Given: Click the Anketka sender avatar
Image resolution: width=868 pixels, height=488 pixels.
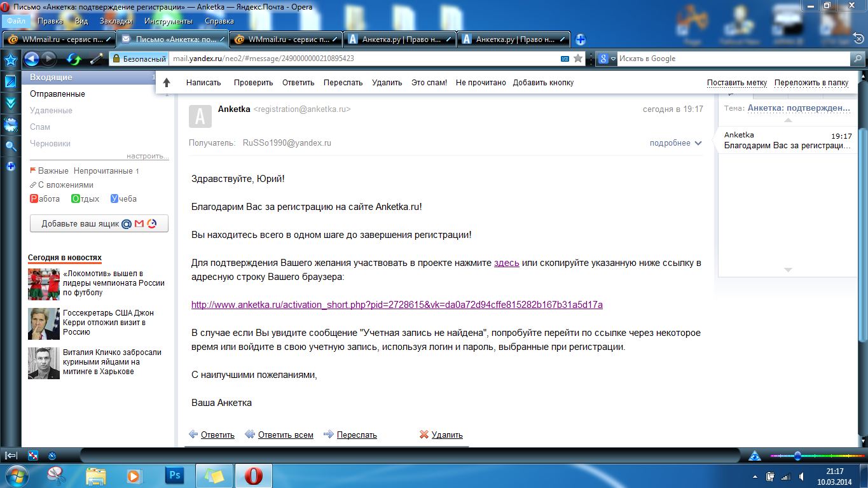Looking at the screenshot, I should (x=200, y=116).
